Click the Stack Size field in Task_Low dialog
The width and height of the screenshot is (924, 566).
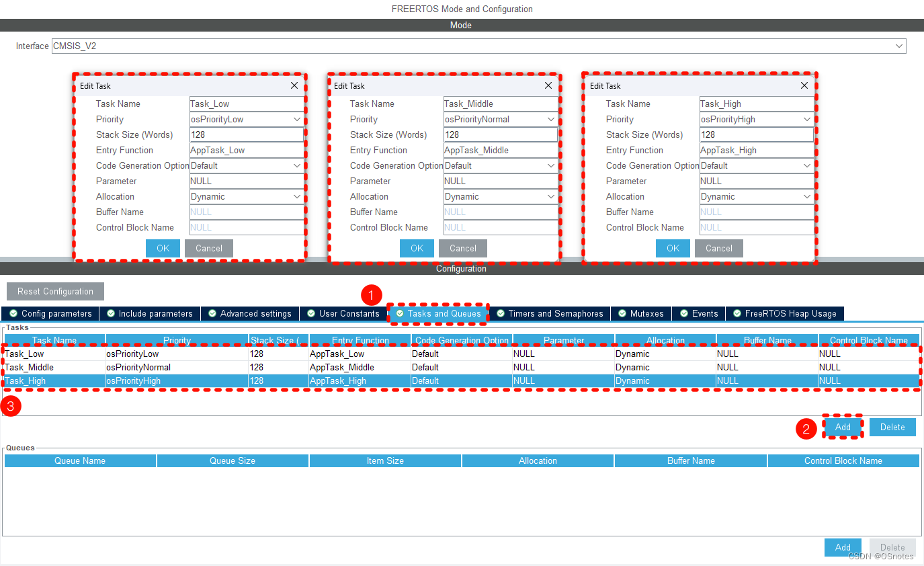pyautogui.click(x=247, y=134)
